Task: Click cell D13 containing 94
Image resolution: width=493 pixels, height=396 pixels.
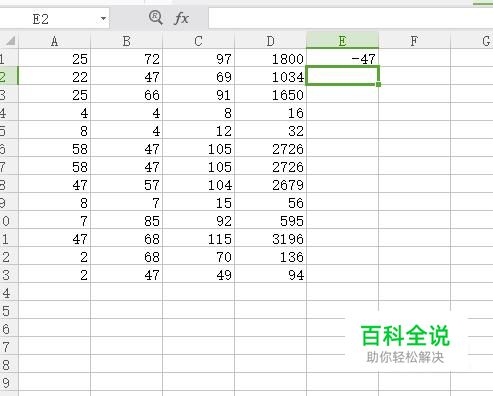Action: point(270,274)
